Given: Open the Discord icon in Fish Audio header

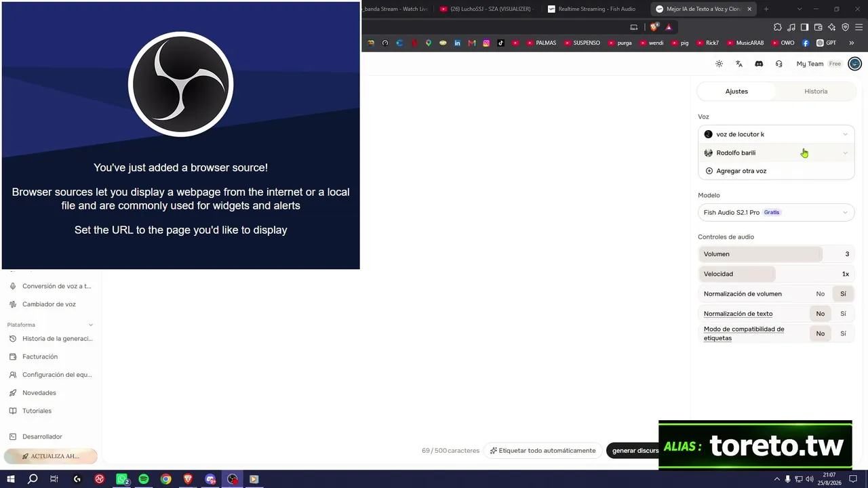Looking at the screenshot, I should pyautogui.click(x=759, y=64).
